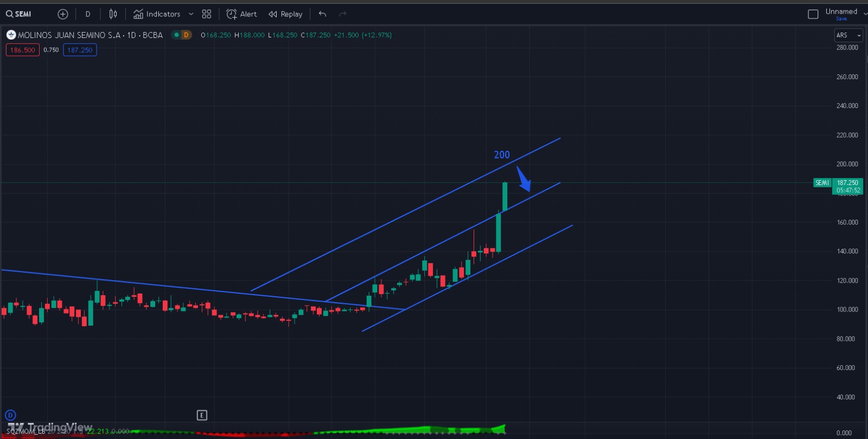The image size is (868, 439).
Task: Save the Unnamed chart layout
Action: 841,19
